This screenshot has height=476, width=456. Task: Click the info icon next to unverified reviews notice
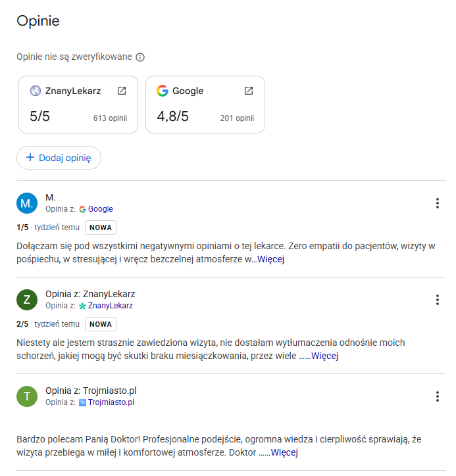[140, 57]
